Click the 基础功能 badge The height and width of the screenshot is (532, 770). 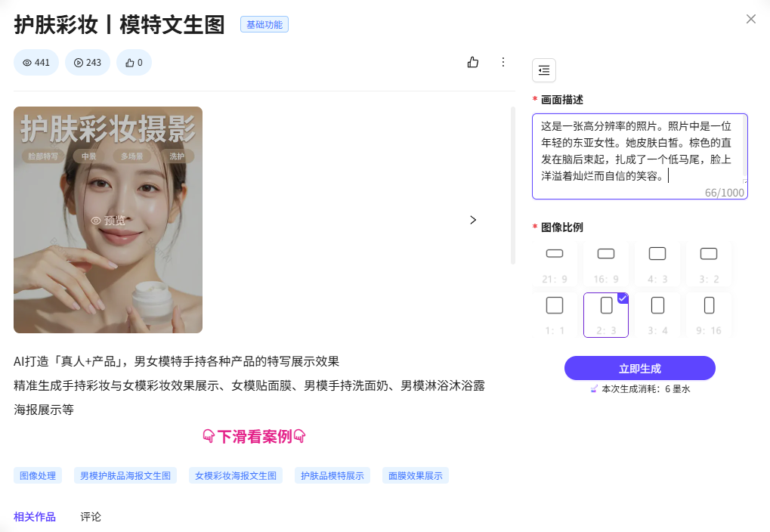coord(264,24)
